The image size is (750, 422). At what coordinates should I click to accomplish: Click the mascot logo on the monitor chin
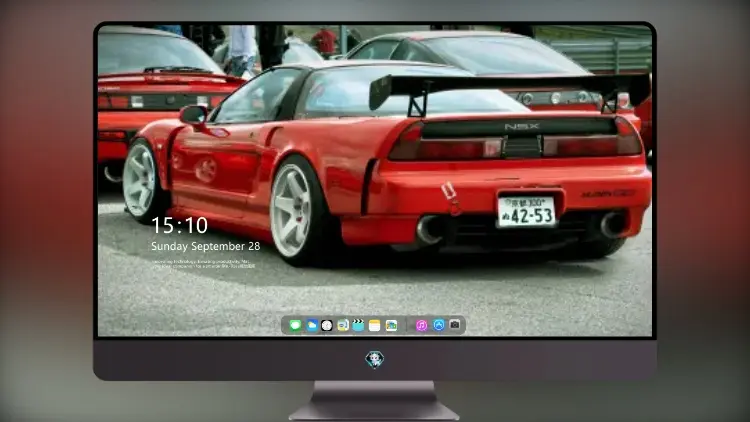375,359
